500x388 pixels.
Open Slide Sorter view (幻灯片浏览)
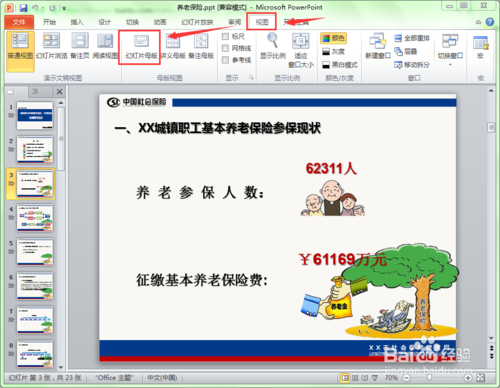pyautogui.click(x=52, y=46)
